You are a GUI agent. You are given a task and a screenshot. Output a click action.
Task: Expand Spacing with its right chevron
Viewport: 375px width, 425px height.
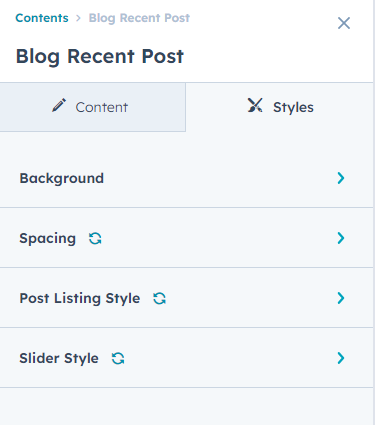point(341,238)
